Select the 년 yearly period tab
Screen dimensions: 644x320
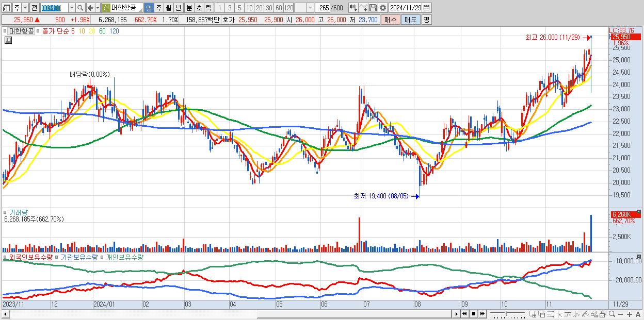coord(178,8)
